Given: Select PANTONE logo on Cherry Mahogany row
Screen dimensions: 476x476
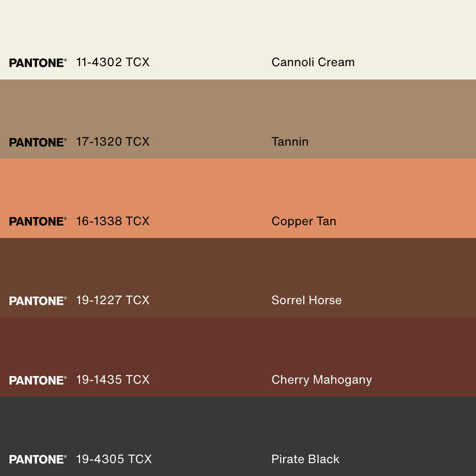Looking at the screenshot, I should (37, 380).
